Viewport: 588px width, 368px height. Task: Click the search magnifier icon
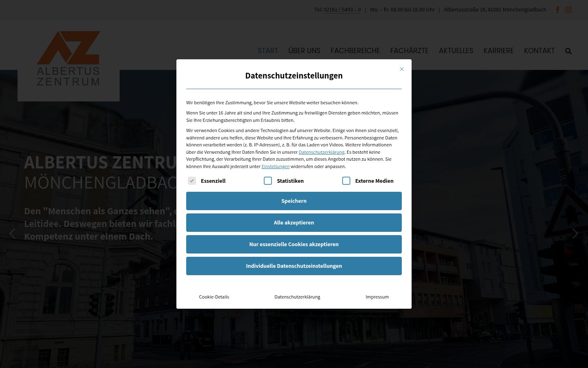(568, 51)
